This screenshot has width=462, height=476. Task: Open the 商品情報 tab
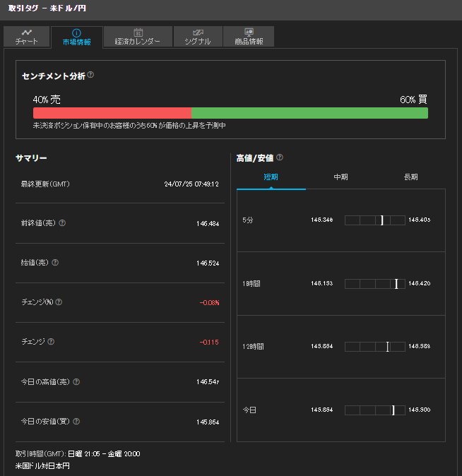(249, 37)
